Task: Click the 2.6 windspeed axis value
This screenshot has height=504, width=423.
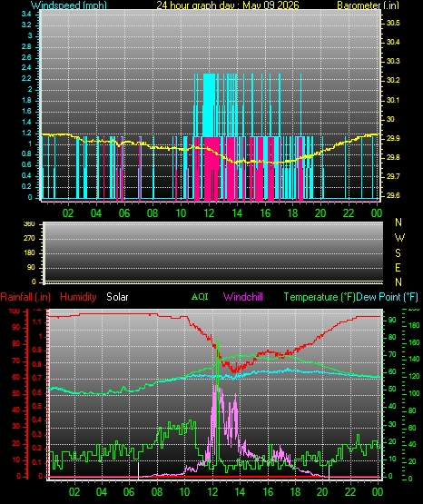Action: tap(26, 57)
